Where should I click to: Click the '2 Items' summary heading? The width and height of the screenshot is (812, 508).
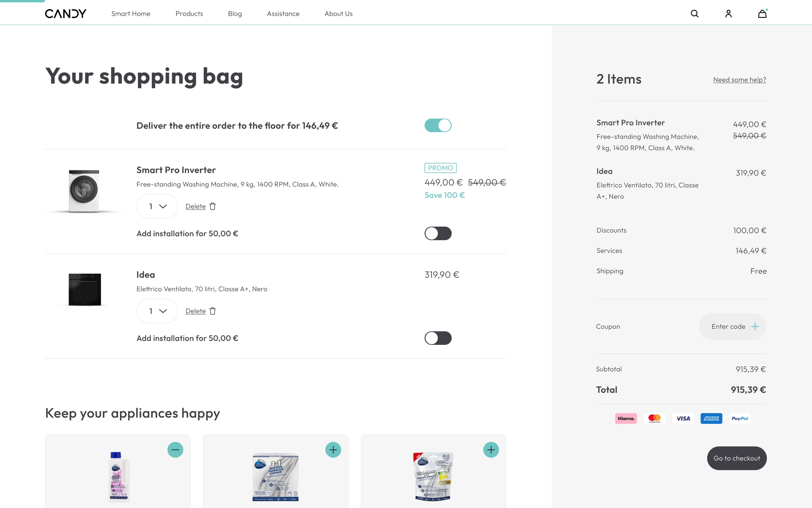coord(619,79)
